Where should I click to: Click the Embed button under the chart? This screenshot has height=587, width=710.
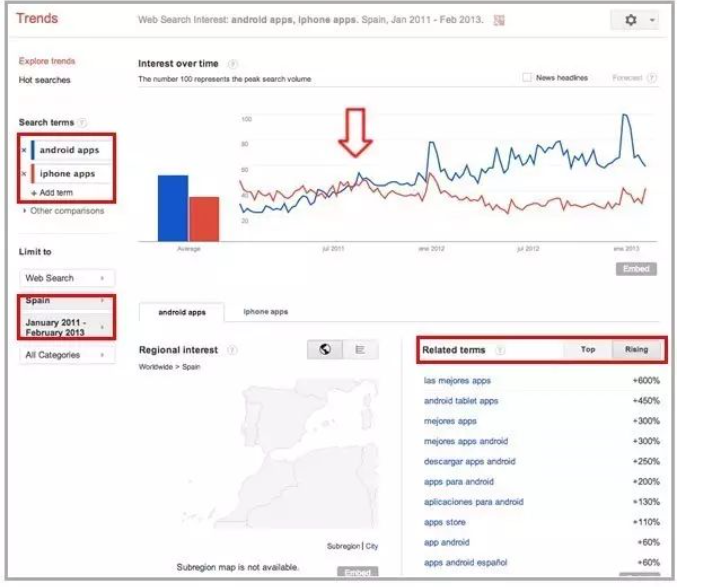[x=636, y=269]
